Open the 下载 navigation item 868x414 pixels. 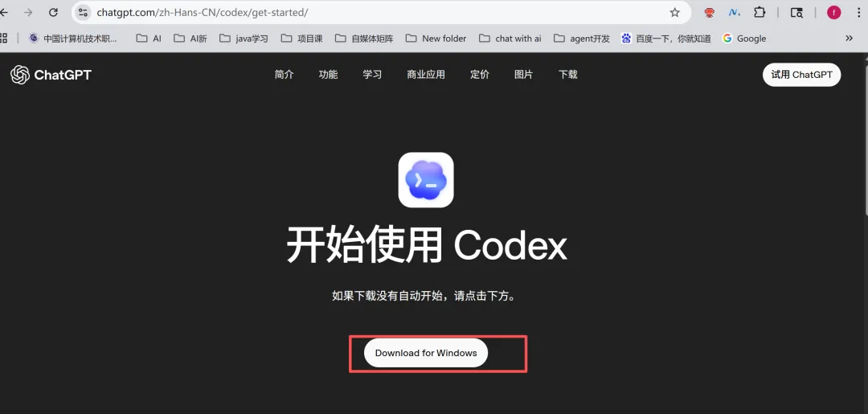[568, 75]
